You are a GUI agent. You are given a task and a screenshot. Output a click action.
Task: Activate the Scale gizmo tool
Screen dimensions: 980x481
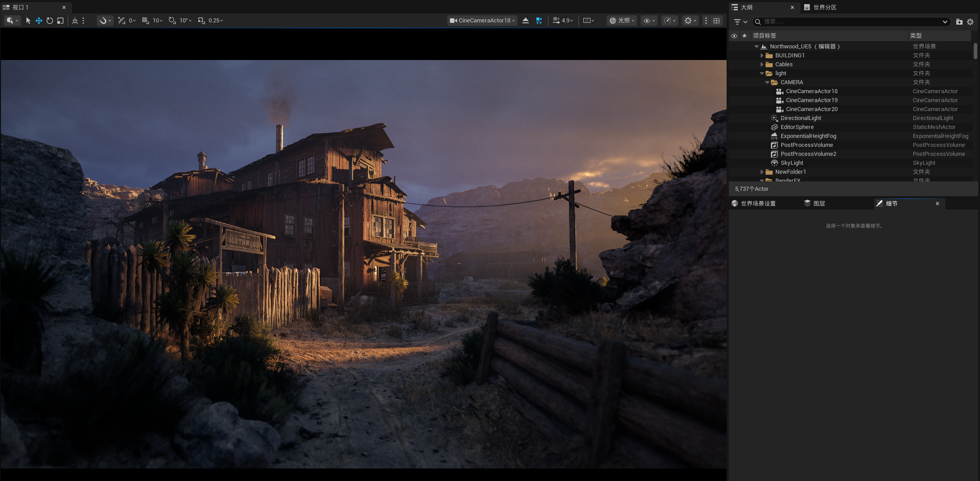pos(60,21)
